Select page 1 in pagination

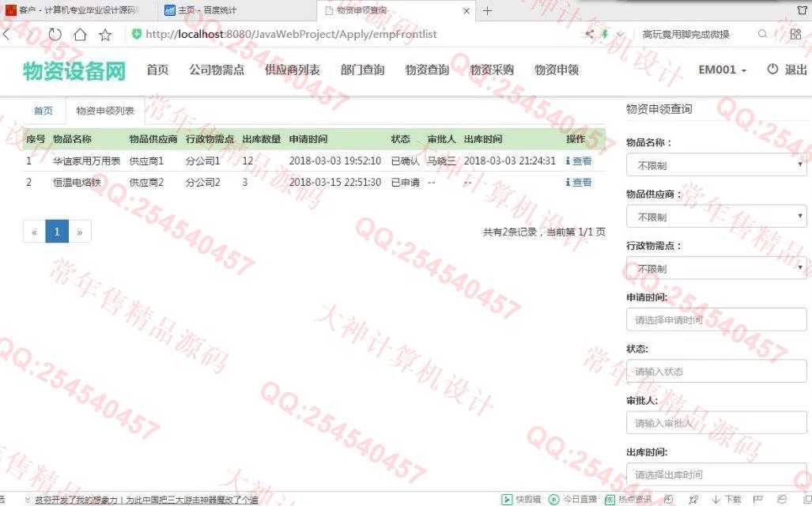(x=57, y=232)
